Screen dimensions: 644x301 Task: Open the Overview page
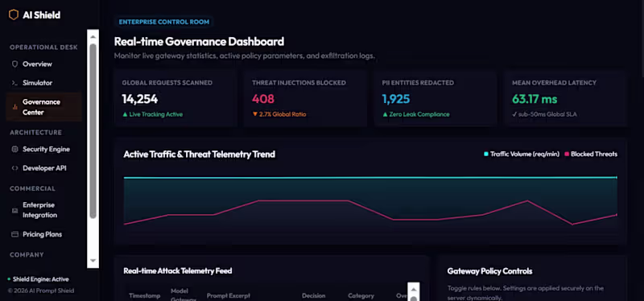(37, 64)
